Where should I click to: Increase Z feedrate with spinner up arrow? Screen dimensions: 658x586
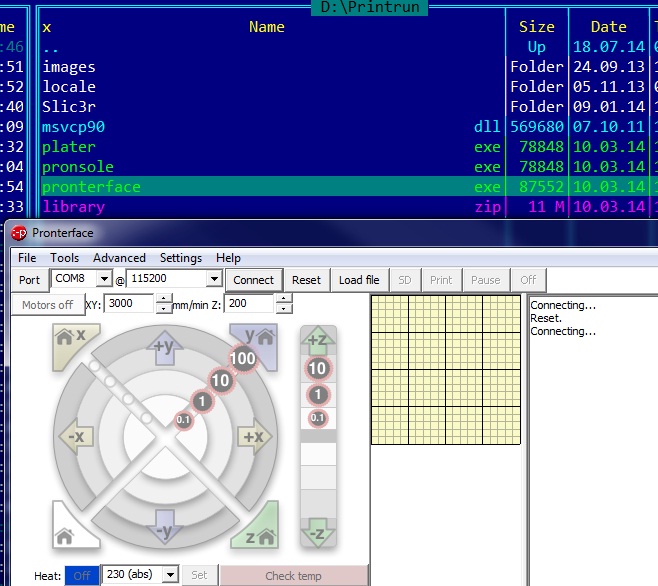pos(284,299)
